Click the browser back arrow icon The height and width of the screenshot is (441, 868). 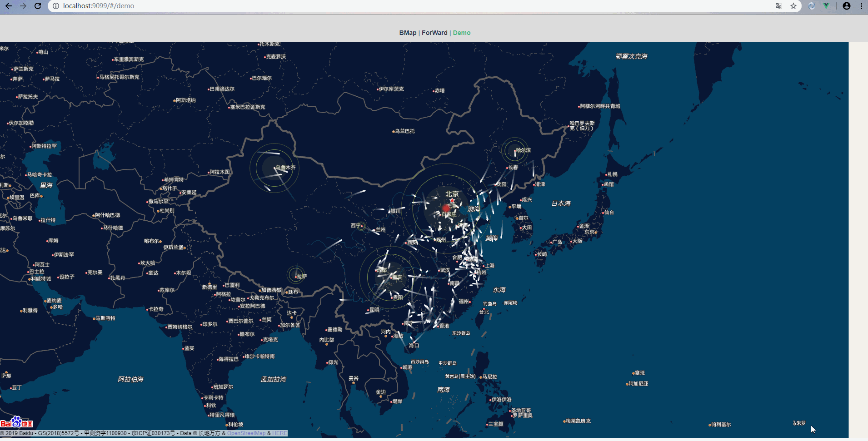pyautogui.click(x=8, y=6)
